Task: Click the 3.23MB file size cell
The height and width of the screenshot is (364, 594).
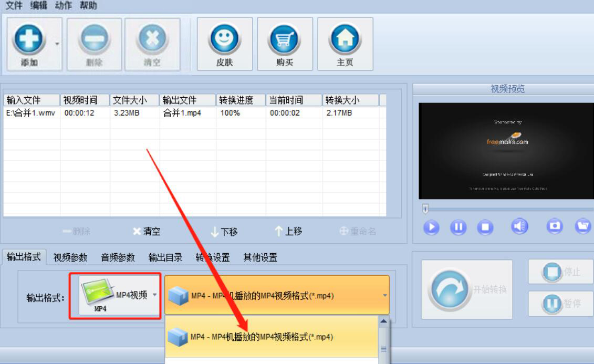Action: (x=127, y=113)
